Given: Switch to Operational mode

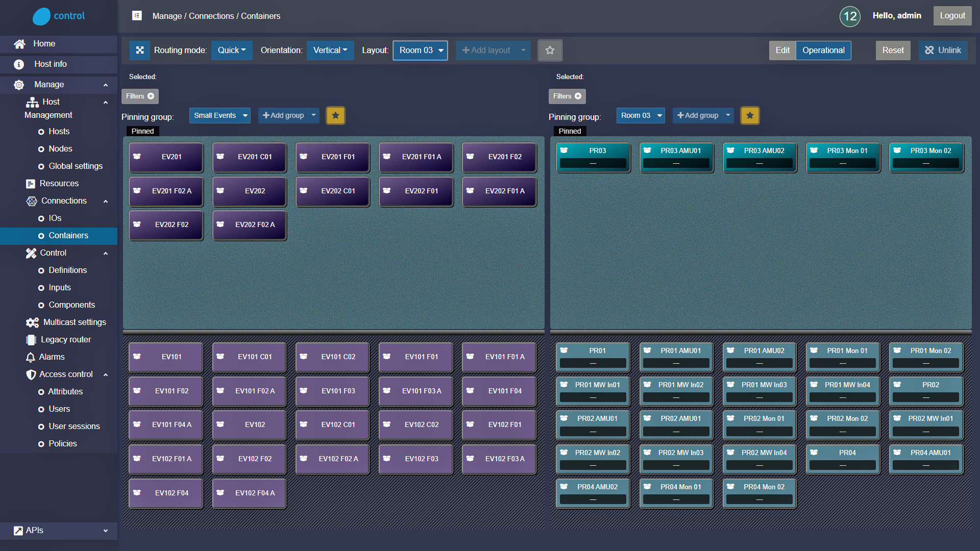Looking at the screenshot, I should pos(823,50).
